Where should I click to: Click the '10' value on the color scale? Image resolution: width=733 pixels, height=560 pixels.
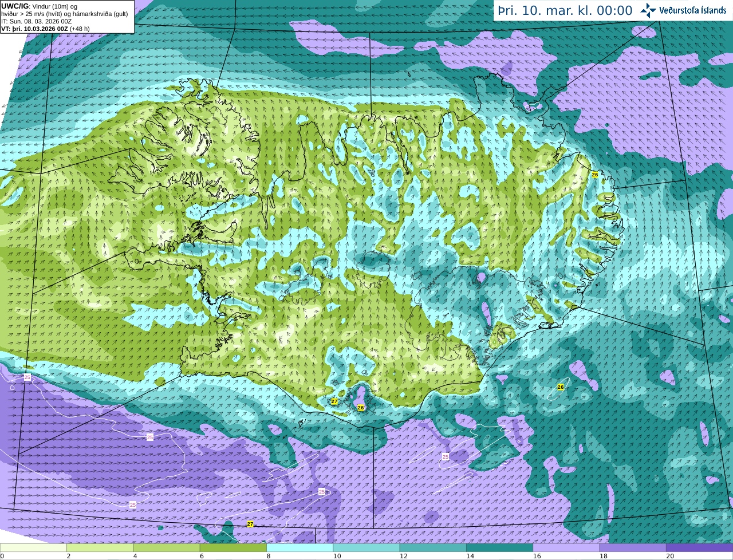pyautogui.click(x=337, y=556)
